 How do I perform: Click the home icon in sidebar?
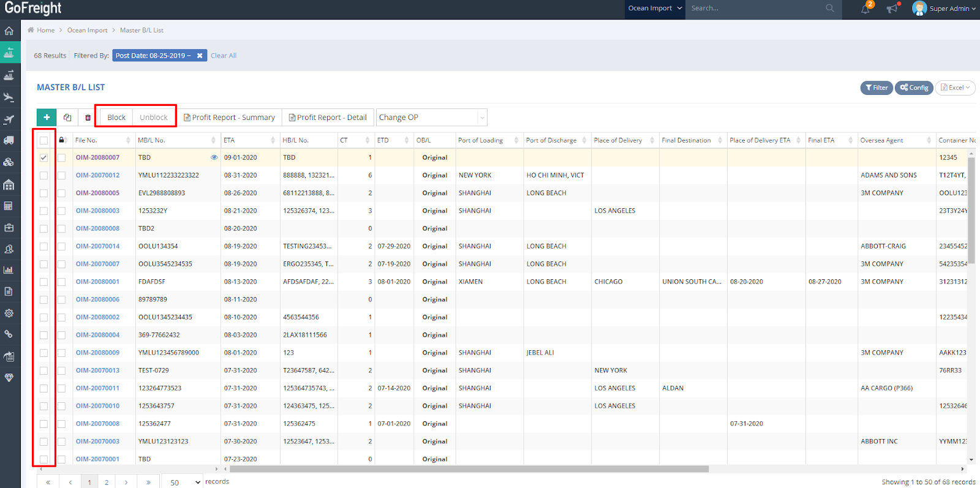9,31
